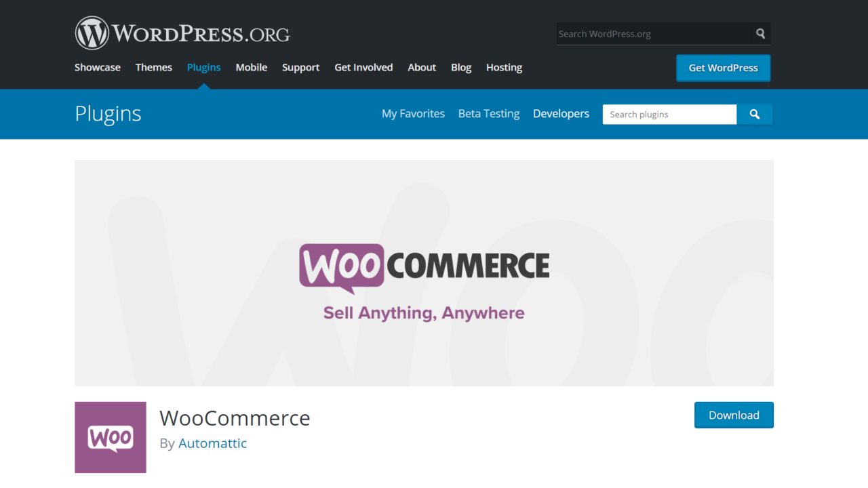Open My Favorites link
Viewport: 868px width, 488px height.
click(x=413, y=114)
